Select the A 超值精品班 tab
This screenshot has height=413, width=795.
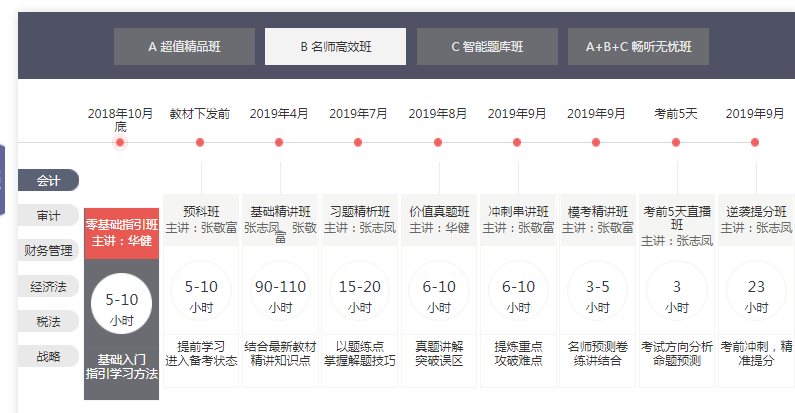point(184,46)
